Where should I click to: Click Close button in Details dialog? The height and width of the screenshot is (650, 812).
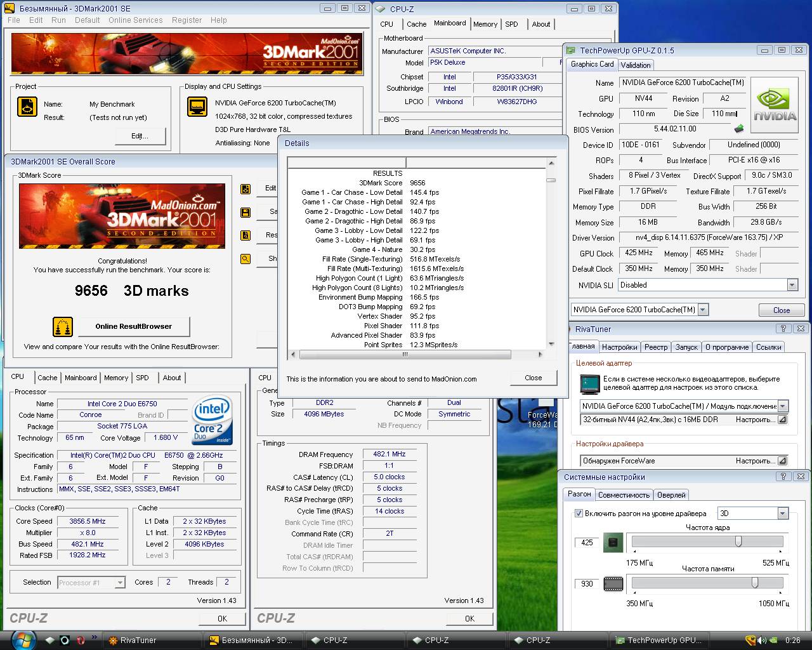[534, 378]
